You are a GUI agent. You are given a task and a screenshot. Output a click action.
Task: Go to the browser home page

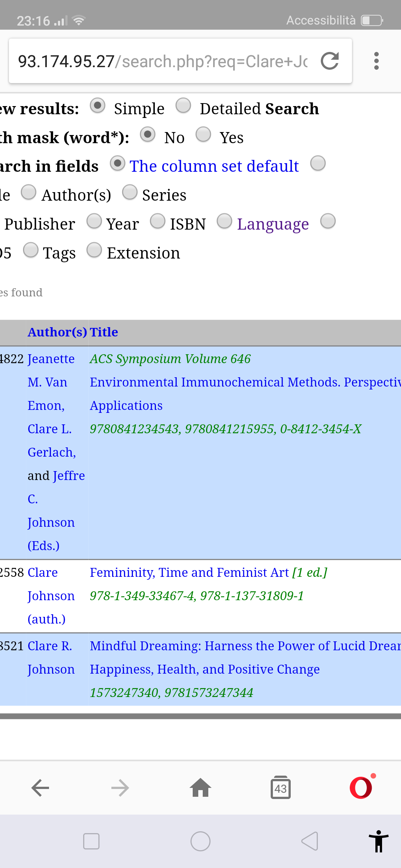tap(200, 788)
